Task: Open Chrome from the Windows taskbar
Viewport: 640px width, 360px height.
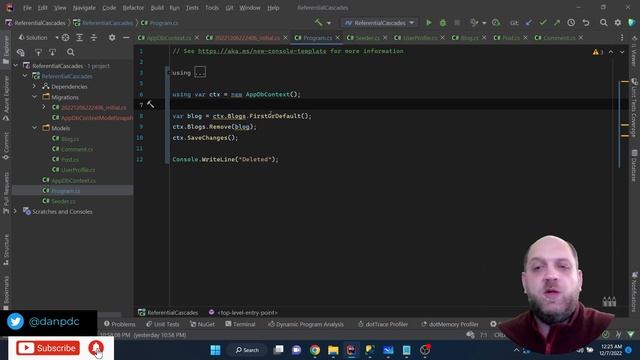Action: pyautogui.click(x=315, y=350)
